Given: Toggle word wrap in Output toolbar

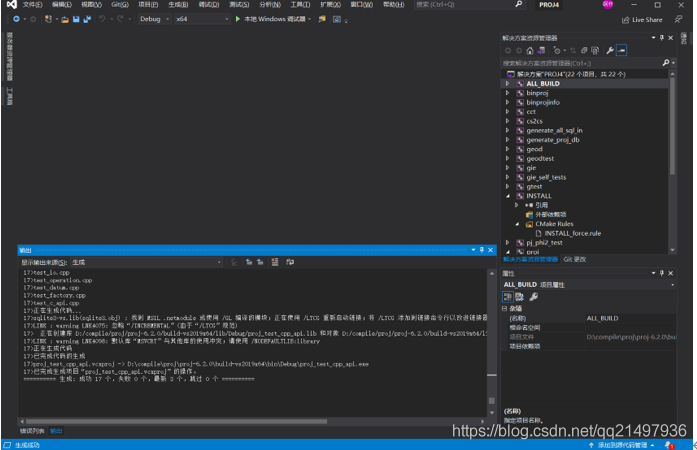Looking at the screenshot, I should (290, 262).
